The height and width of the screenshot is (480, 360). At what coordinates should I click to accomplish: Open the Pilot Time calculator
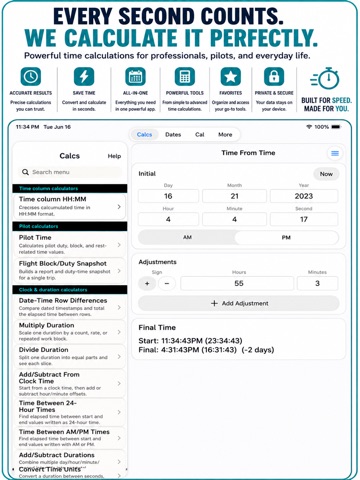click(70, 244)
